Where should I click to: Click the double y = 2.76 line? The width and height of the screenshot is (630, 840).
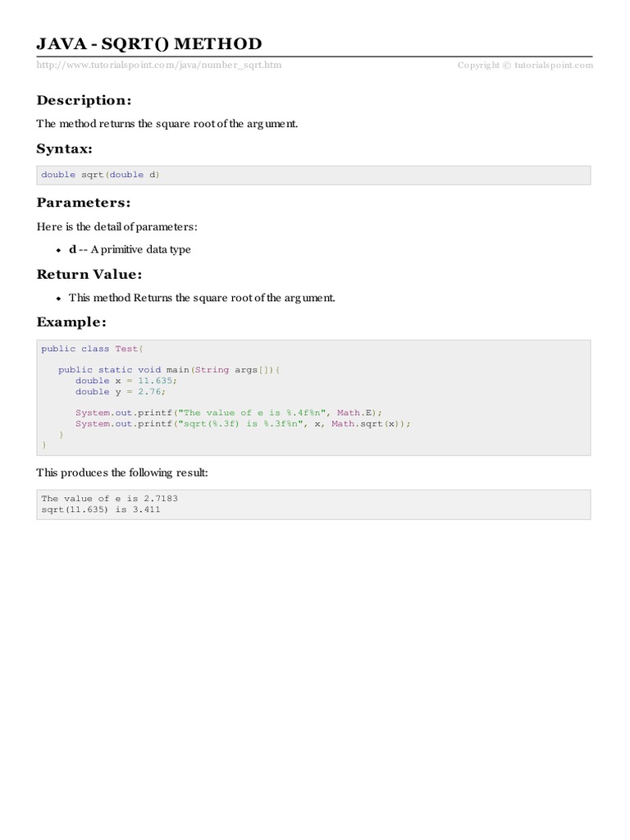click(120, 391)
